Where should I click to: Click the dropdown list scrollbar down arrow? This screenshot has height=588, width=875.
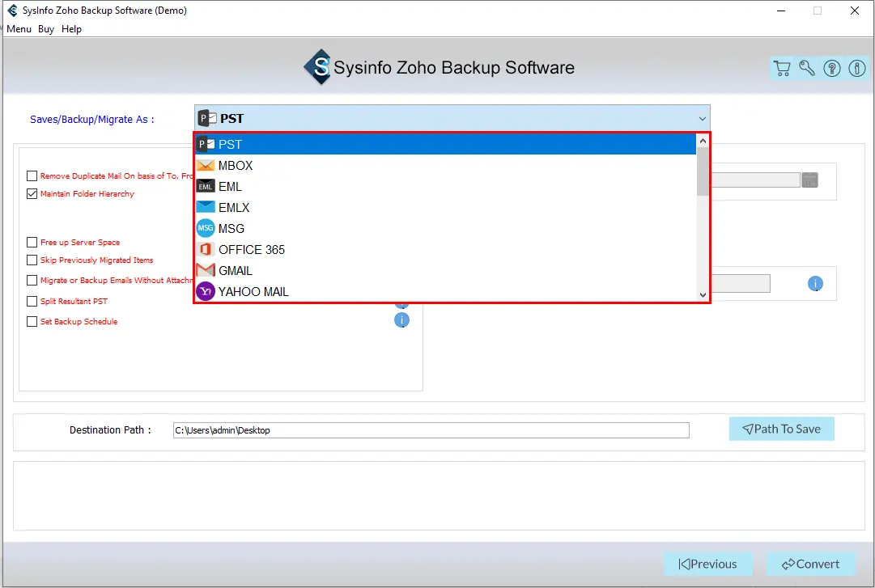coord(703,295)
